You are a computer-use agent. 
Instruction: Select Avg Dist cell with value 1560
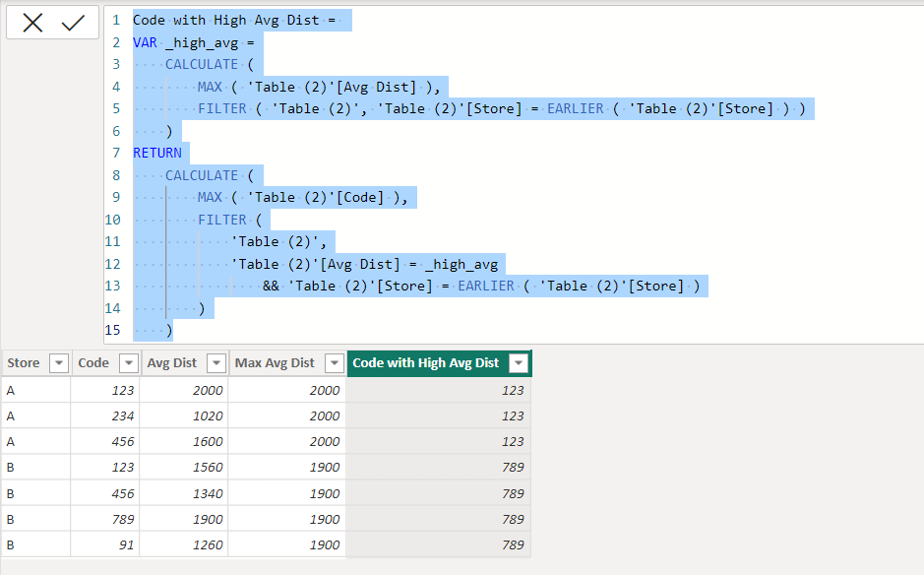(x=184, y=467)
